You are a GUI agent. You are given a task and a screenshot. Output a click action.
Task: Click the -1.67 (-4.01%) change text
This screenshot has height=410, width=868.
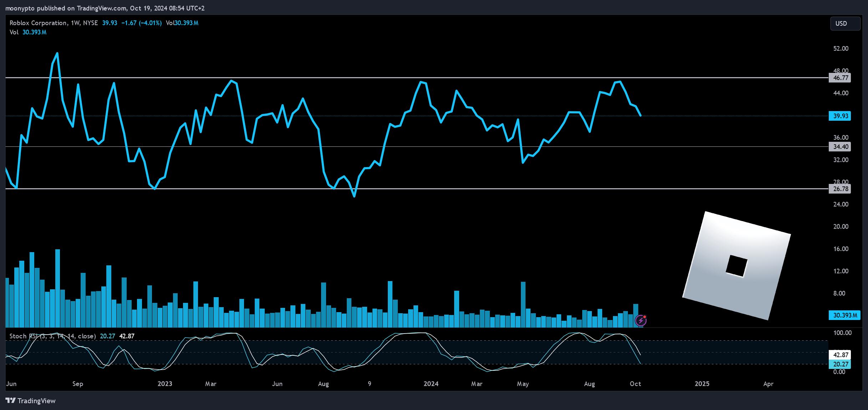[x=141, y=23]
